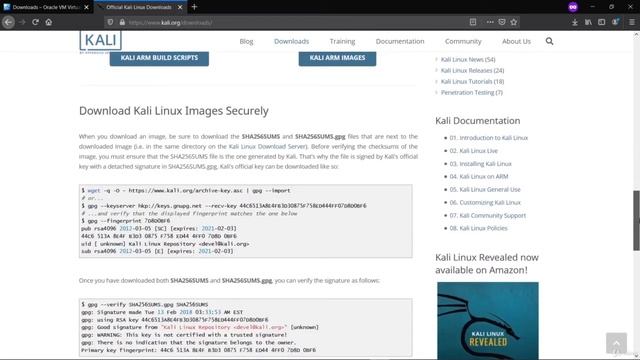
Task: Open 08. Kali Linux Policies doc
Action: (479, 229)
